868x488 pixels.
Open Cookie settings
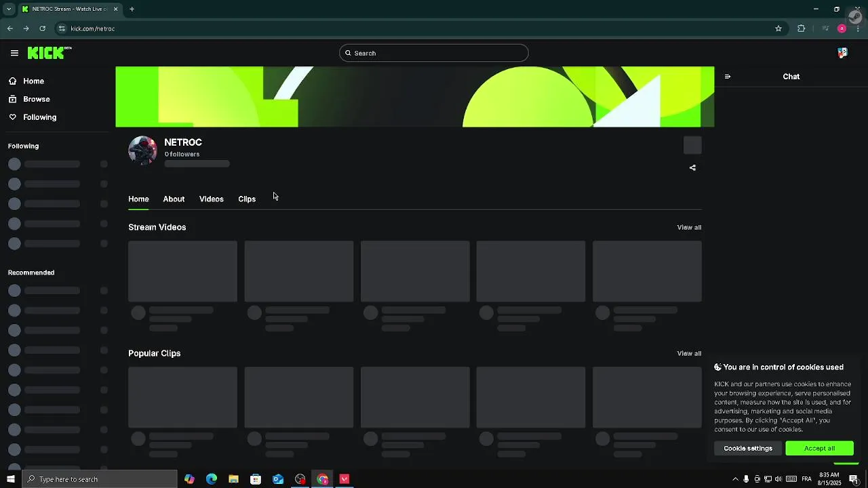748,448
